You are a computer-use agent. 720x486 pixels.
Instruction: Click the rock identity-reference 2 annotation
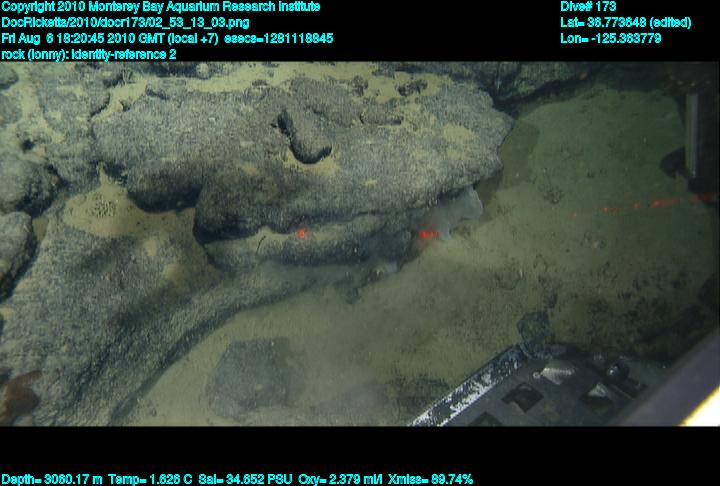89,54
